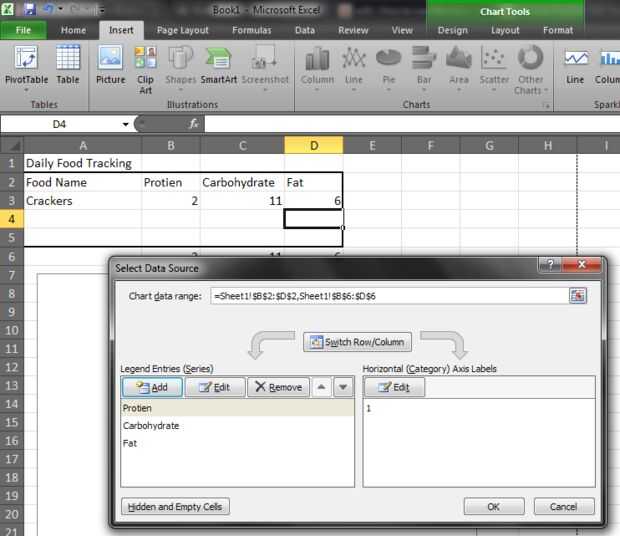The width and height of the screenshot is (620, 536).
Task: Cancel the Select Data Source dialog
Action: 564,506
